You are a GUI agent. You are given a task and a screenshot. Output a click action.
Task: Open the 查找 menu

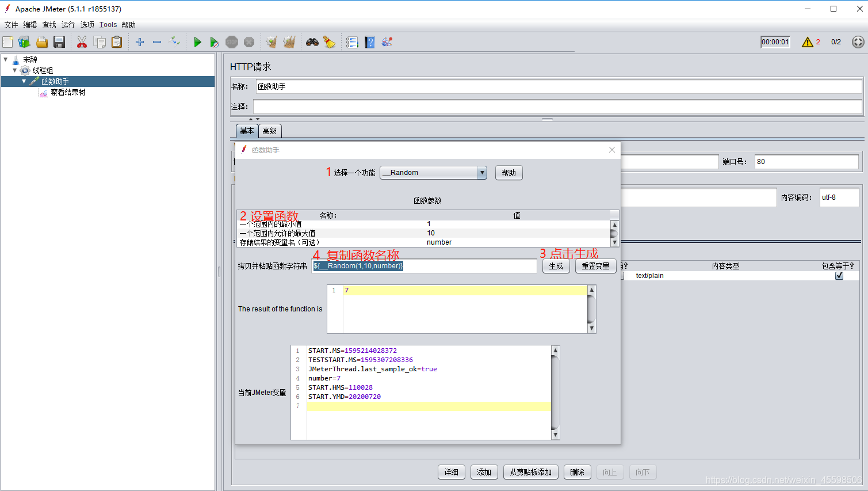tap(49, 25)
